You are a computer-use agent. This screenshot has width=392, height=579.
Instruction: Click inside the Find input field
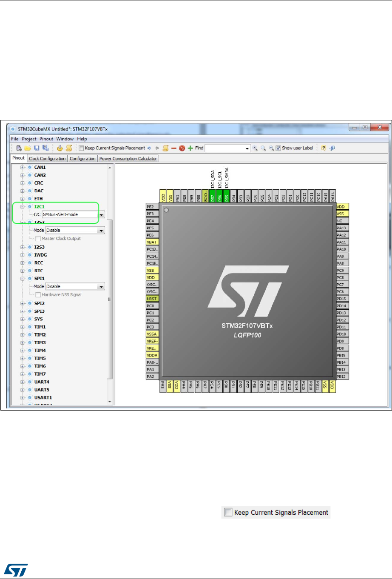click(x=224, y=148)
